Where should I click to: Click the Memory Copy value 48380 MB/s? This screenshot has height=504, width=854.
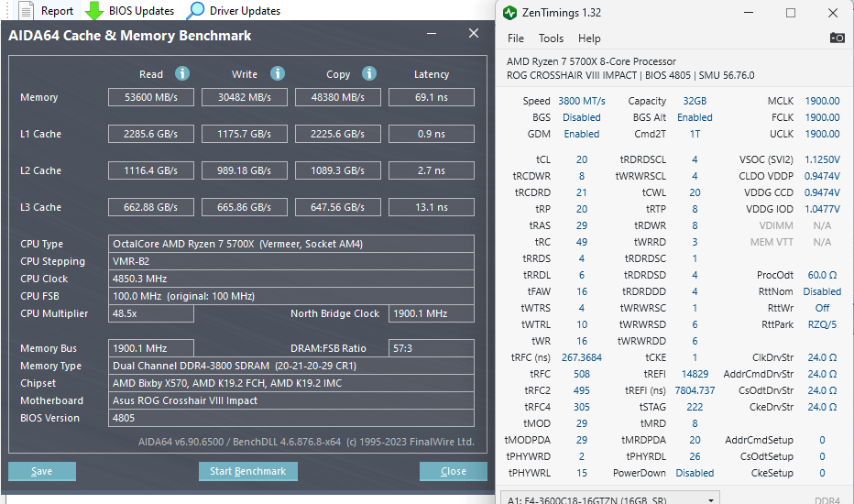coord(338,97)
